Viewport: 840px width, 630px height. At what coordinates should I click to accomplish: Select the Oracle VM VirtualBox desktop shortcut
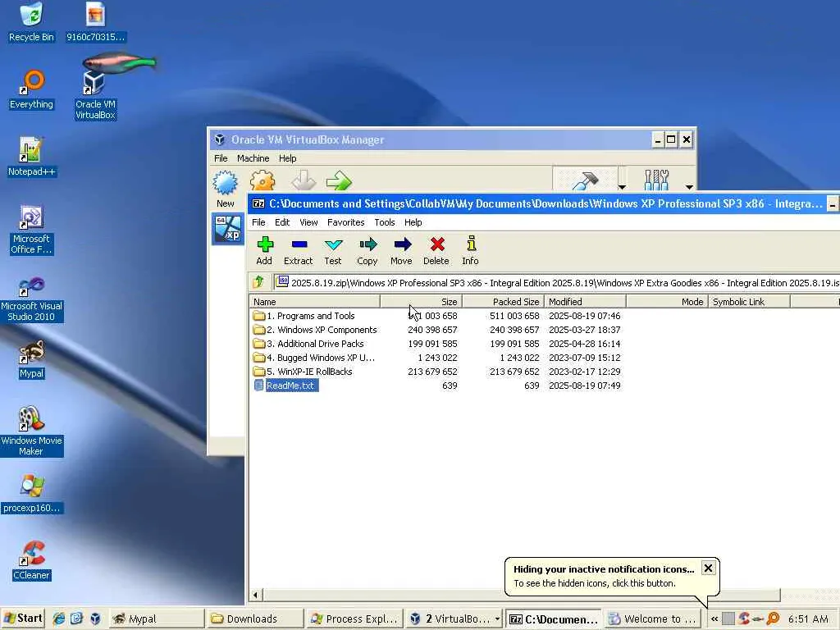coord(95,95)
